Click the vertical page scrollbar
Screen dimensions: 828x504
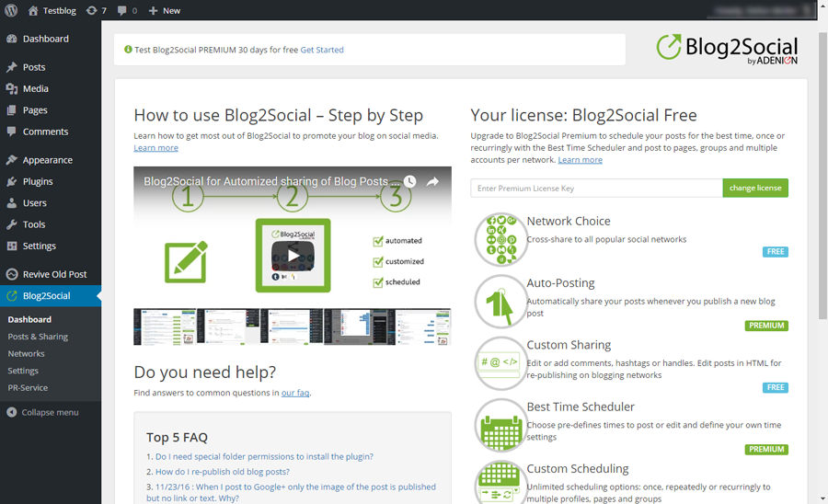(822, 174)
